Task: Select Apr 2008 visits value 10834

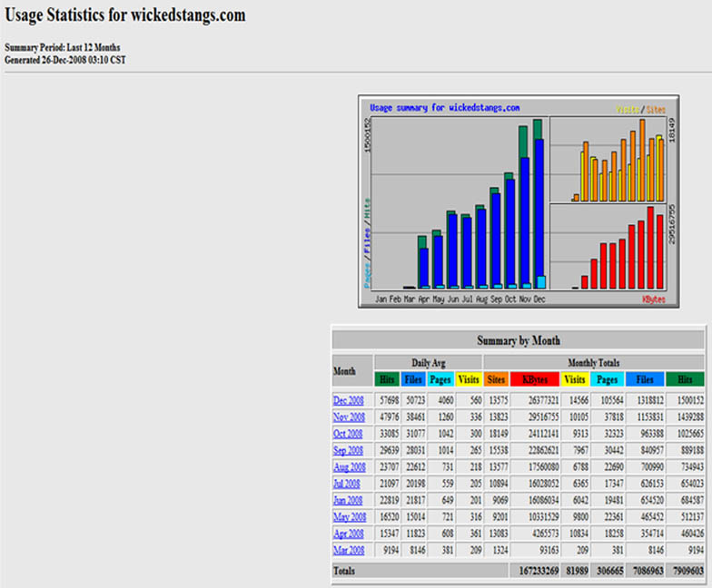Action: pos(578,534)
